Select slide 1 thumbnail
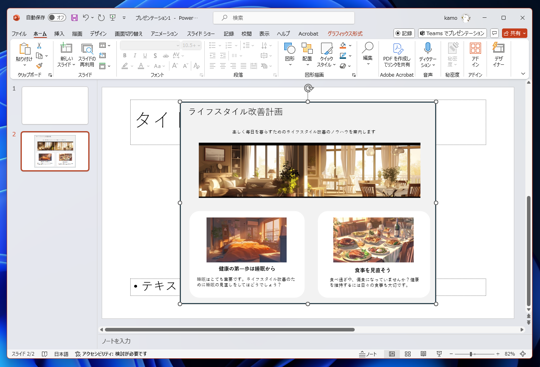The height and width of the screenshot is (367, 540). [55, 105]
